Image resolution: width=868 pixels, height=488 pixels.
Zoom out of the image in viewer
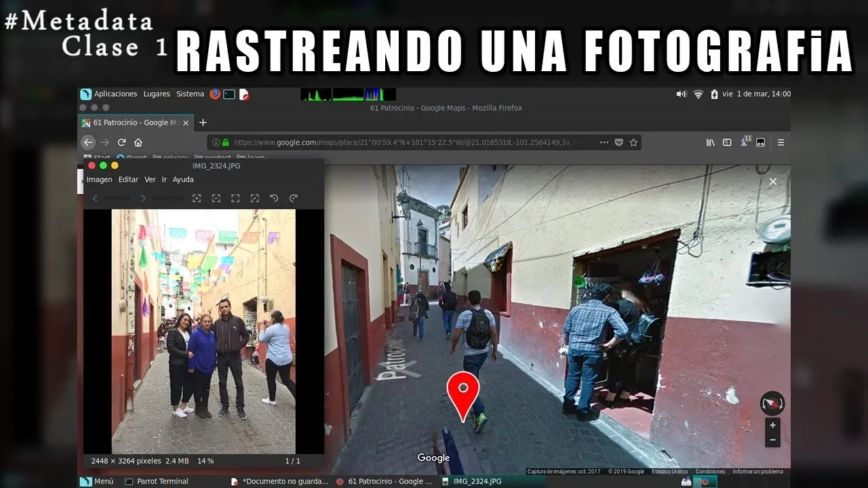[216, 198]
